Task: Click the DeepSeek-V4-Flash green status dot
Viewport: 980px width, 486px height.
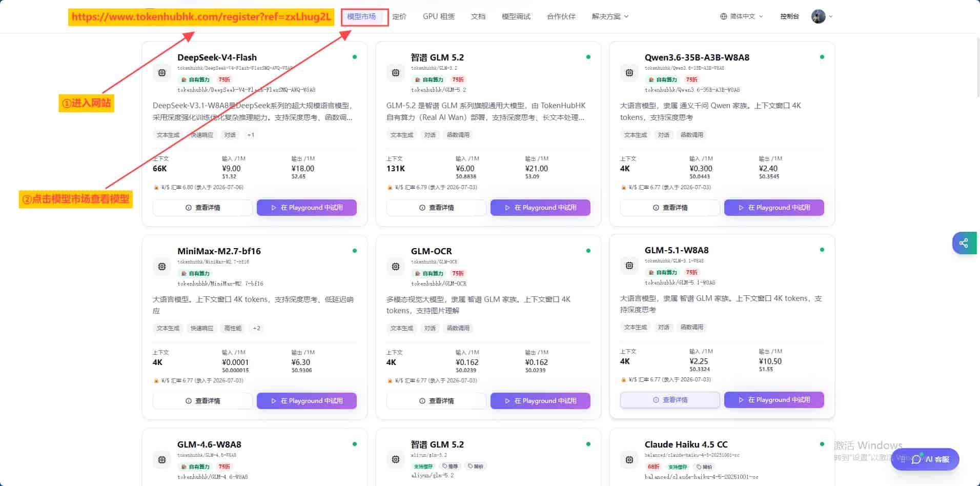Action: pyautogui.click(x=355, y=57)
